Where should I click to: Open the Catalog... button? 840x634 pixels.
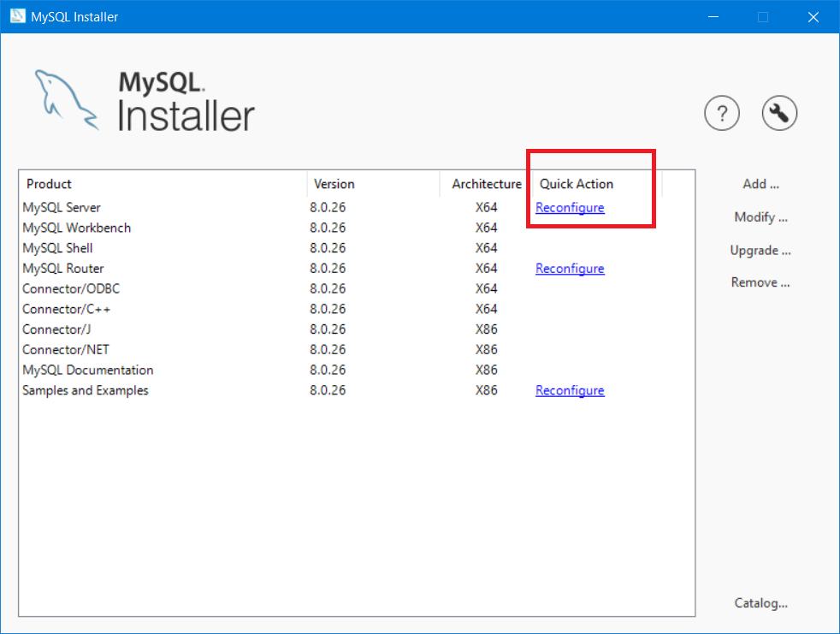click(760, 603)
